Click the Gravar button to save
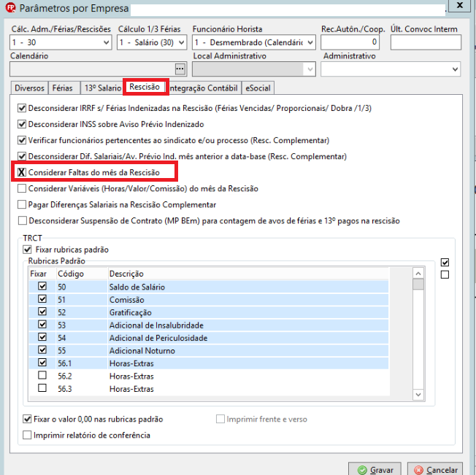Screen dimensions: 476x475 pyautogui.click(x=375, y=470)
